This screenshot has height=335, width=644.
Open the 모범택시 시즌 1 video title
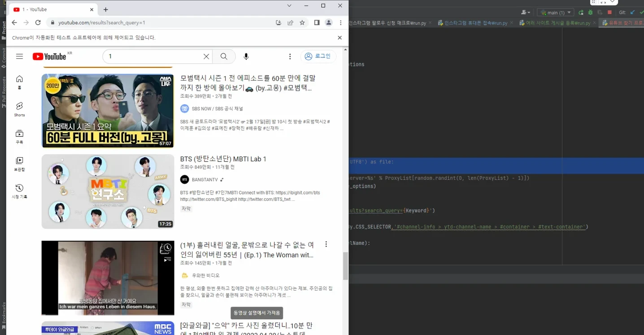[248, 83]
